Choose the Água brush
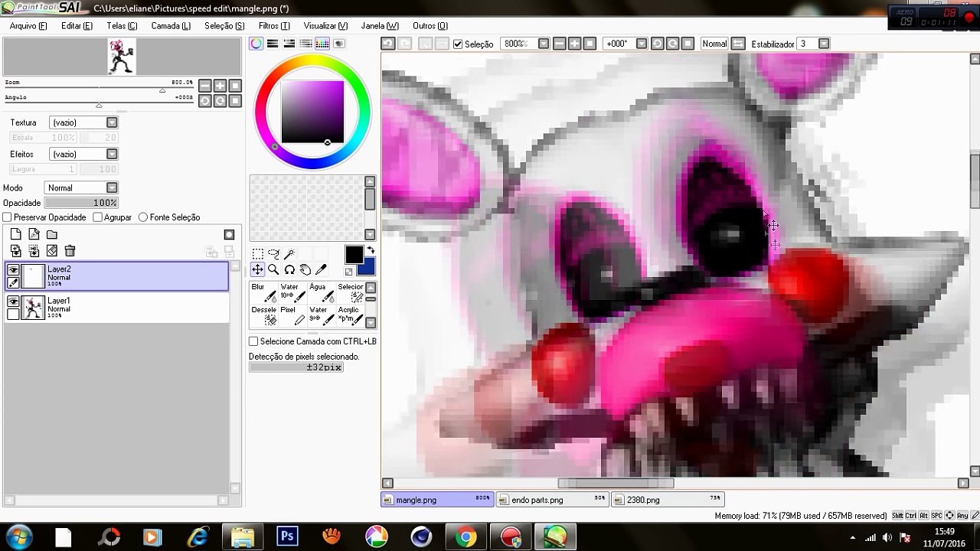Image resolution: width=980 pixels, height=551 pixels. pyautogui.click(x=322, y=292)
